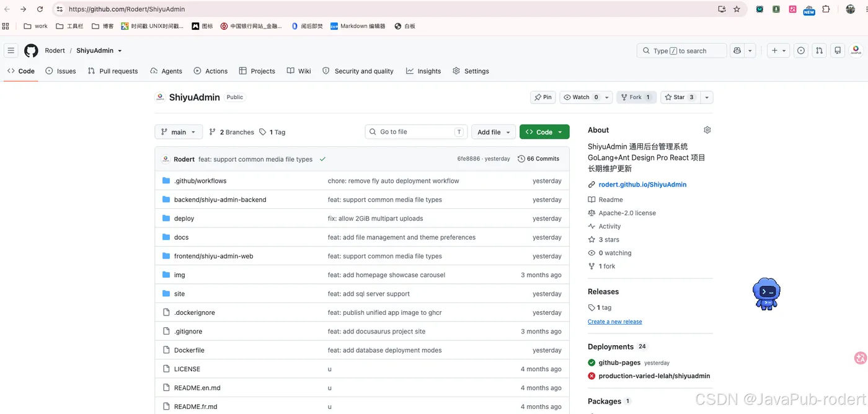868x414 pixels.
Task: Click the GitHub Octocat logo
Action: [31, 51]
